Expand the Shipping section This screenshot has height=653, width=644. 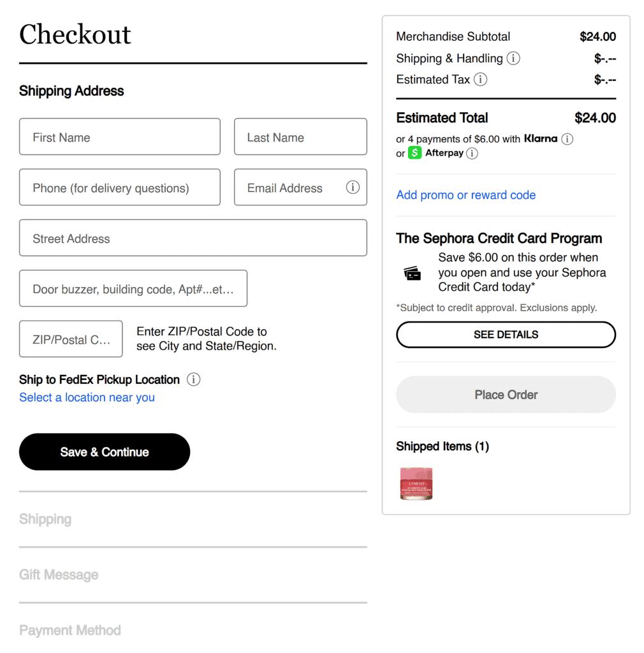click(45, 519)
